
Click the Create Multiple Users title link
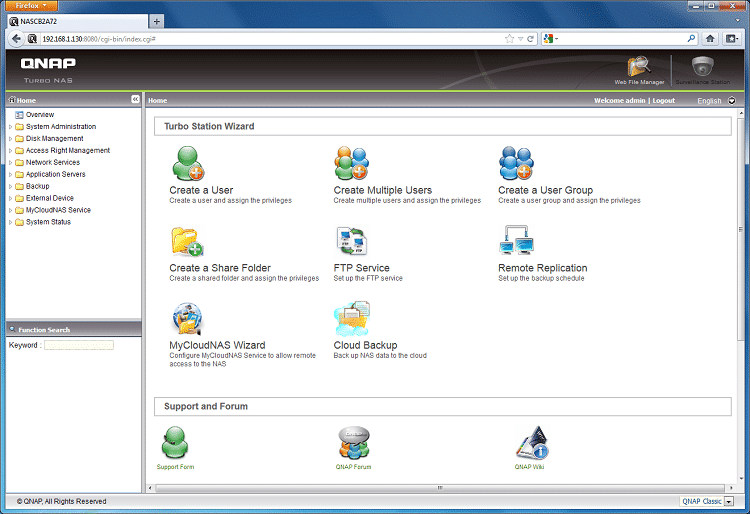coord(383,190)
